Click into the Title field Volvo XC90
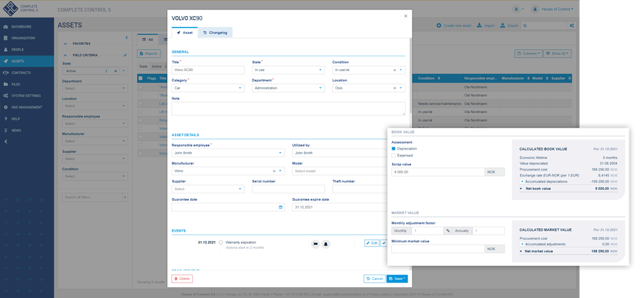 tap(208, 70)
